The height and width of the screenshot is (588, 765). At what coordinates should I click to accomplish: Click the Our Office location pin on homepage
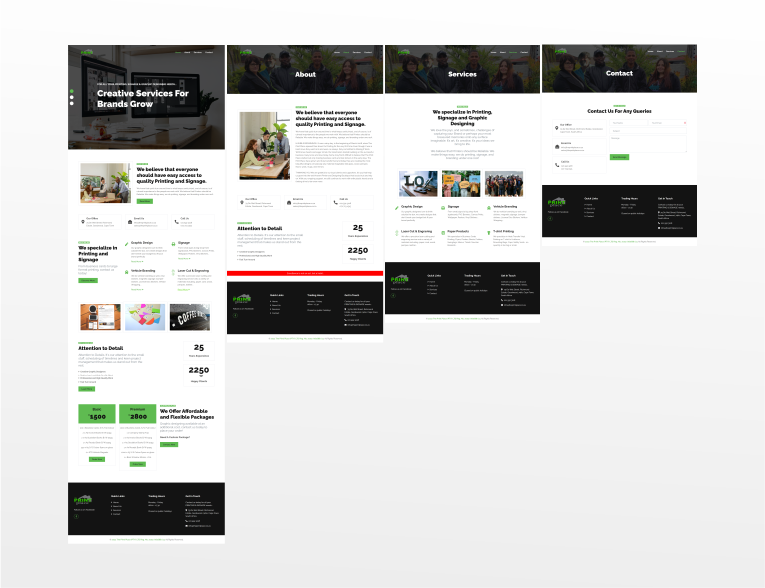coord(81,220)
